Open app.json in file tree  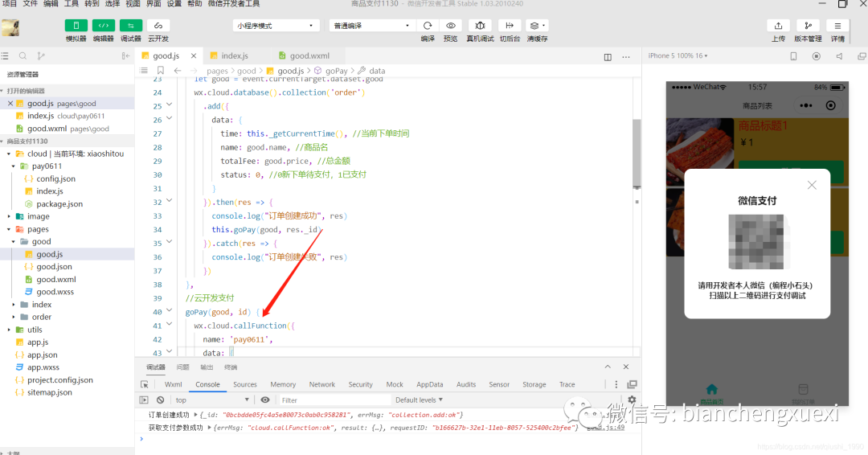coord(42,355)
